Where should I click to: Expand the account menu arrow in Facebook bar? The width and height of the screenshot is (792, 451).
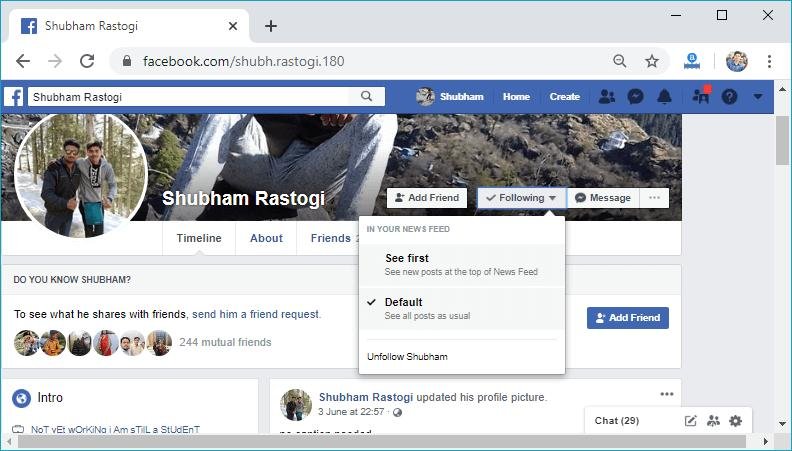[758, 96]
